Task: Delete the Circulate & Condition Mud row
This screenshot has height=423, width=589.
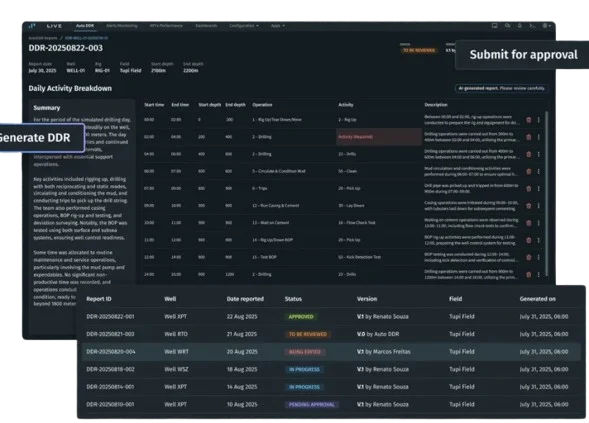Action: coord(529,171)
